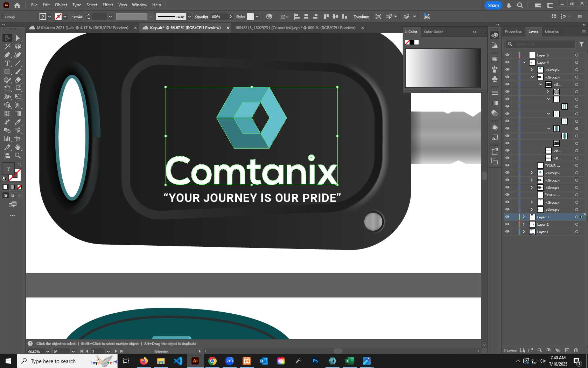Open the Stroke weight dropdown
Screen dimensions: 588x368
(x=110, y=17)
